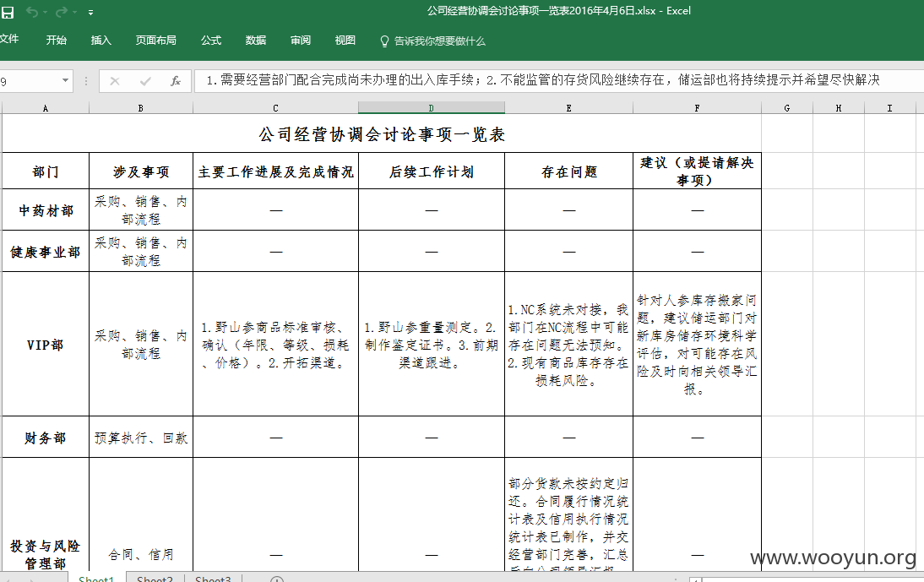The image size is (924, 582).
Task: Click the 存在问题 header cell
Action: coord(568,171)
